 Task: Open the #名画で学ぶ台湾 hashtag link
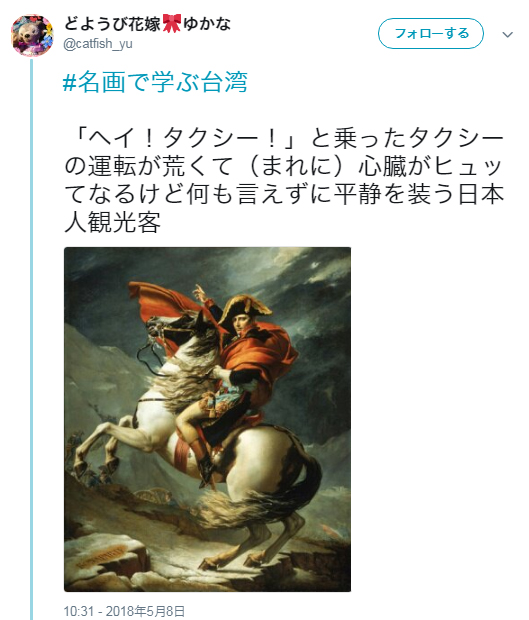pos(155,82)
